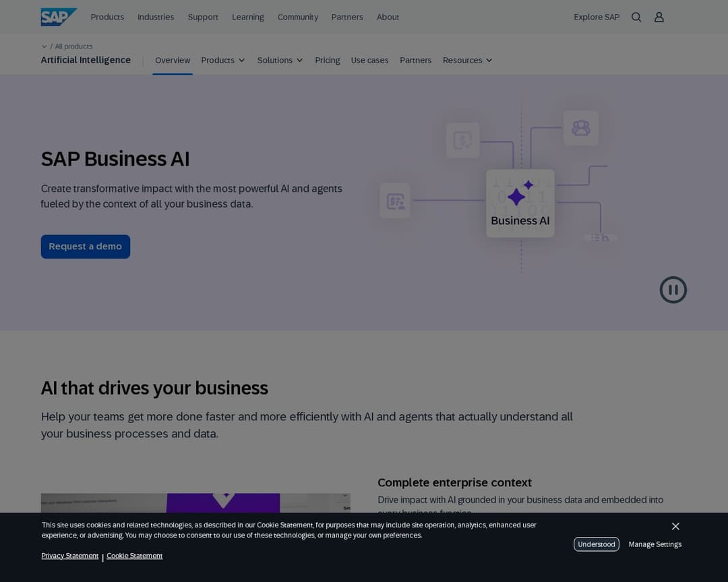Open the About menu
Screen dimensions: 728x582
(388, 17)
